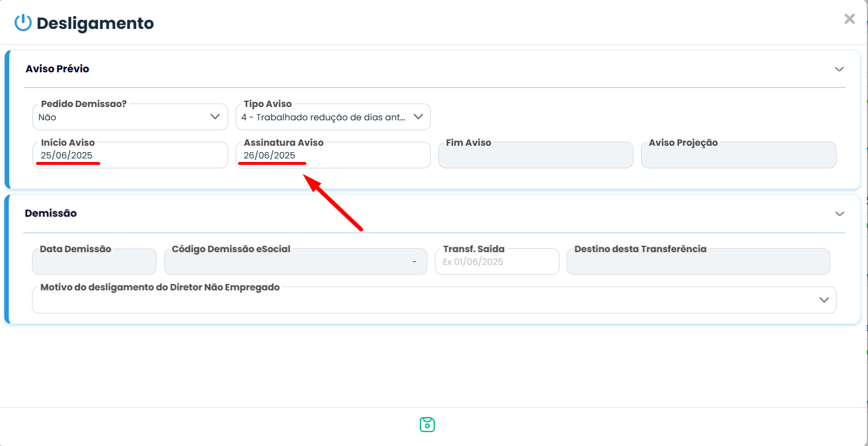Click the Tipo Aviso dropdown arrow
868x446 pixels.
[418, 117]
